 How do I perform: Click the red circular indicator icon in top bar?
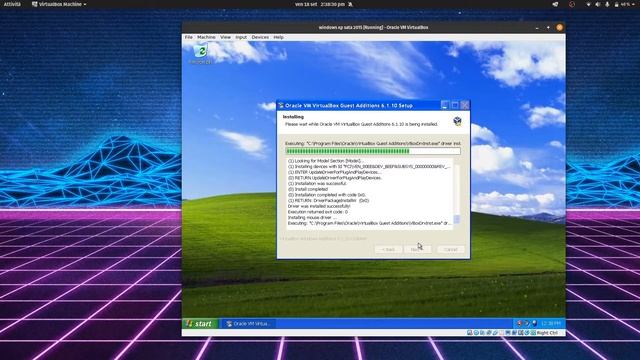tap(572, 4)
